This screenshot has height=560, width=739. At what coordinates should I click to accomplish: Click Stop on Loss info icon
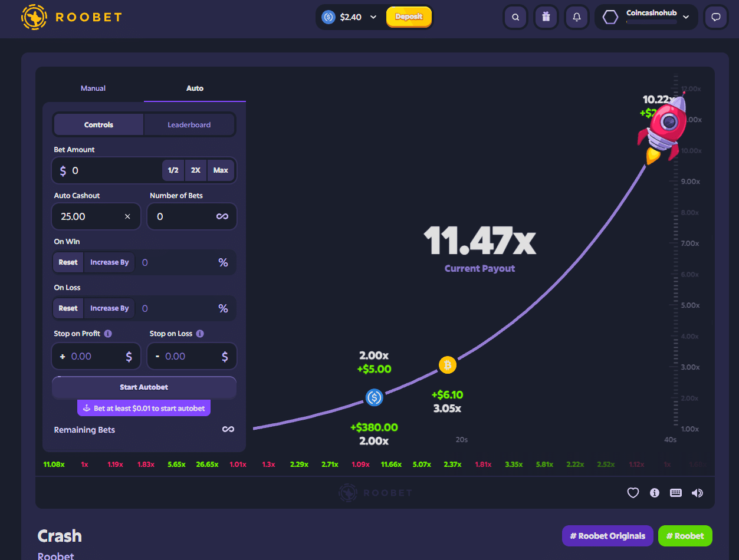200,334
